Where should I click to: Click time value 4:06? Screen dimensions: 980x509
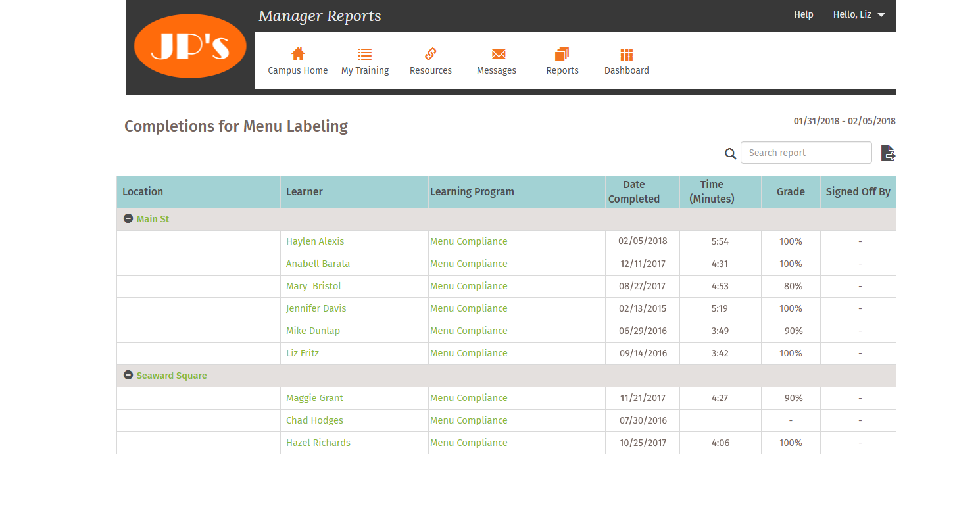720,443
